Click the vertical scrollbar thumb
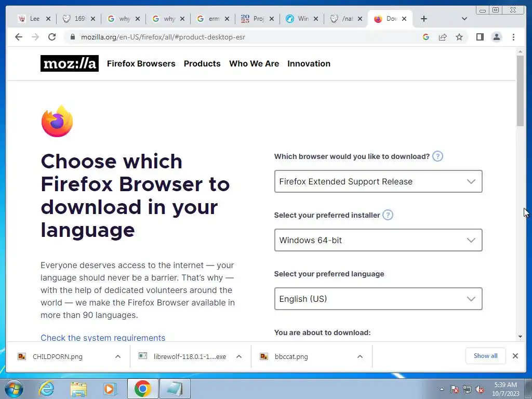Viewport: 532px width, 399px height. click(520, 90)
